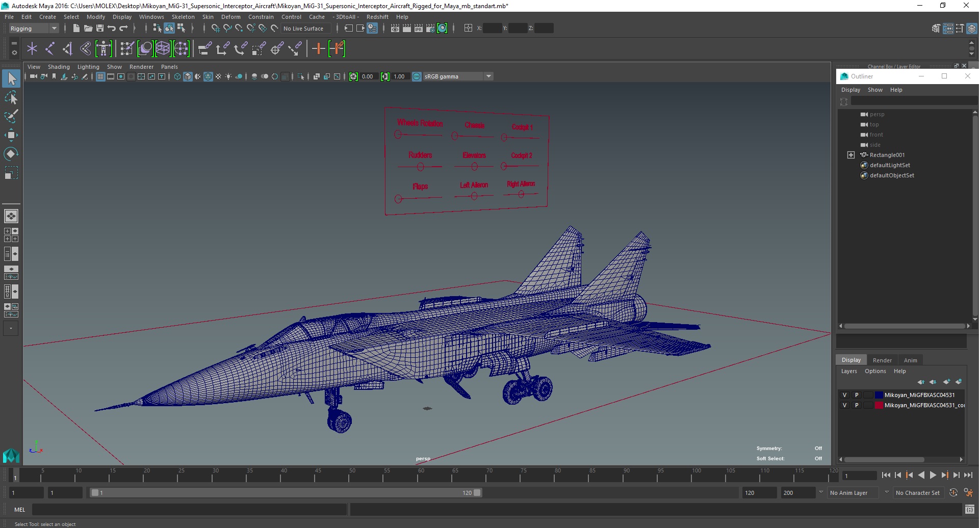Step to the next key
980x528 pixels.
(x=945, y=475)
